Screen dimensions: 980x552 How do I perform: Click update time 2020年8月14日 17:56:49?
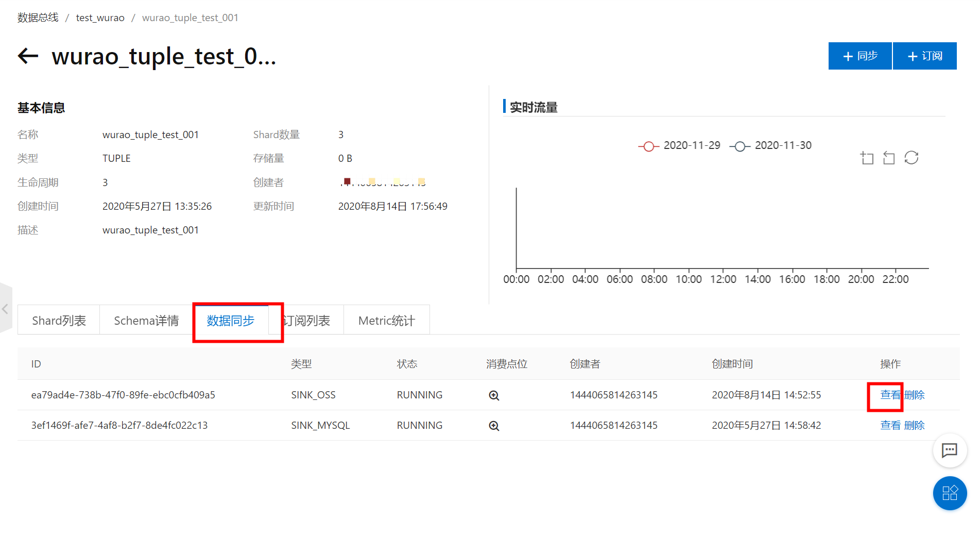393,206
